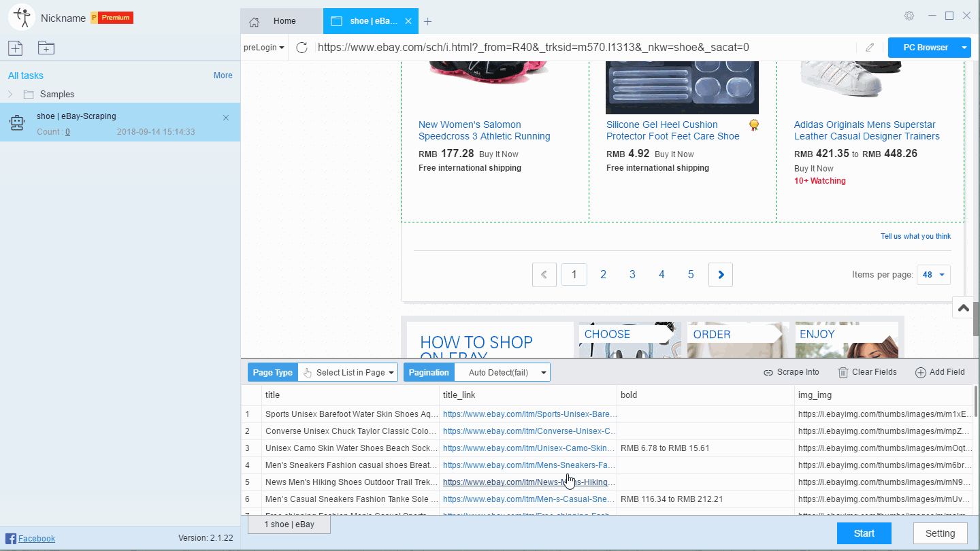This screenshot has width=980, height=551.
Task: Click the Pagination label
Action: [429, 372]
